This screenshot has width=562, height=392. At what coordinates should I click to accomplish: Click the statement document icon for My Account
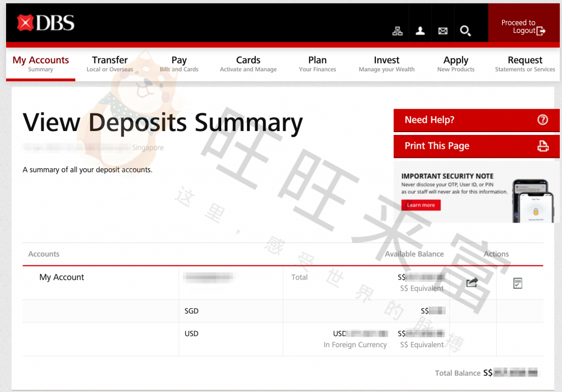click(517, 283)
